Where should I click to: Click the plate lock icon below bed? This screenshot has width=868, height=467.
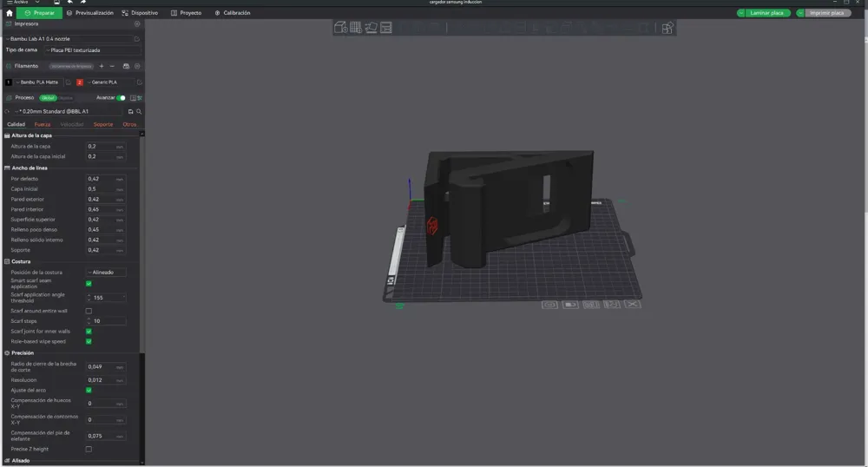(570, 305)
